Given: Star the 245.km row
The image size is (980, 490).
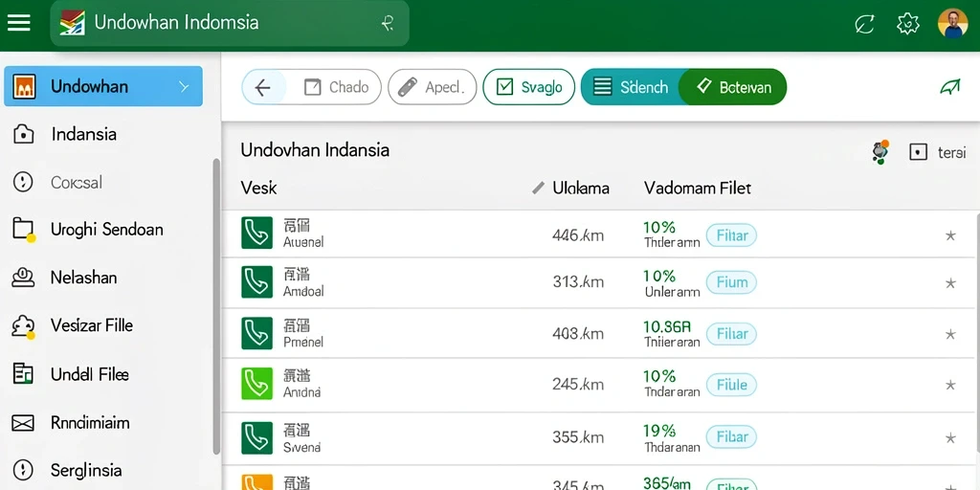Looking at the screenshot, I should [x=950, y=386].
